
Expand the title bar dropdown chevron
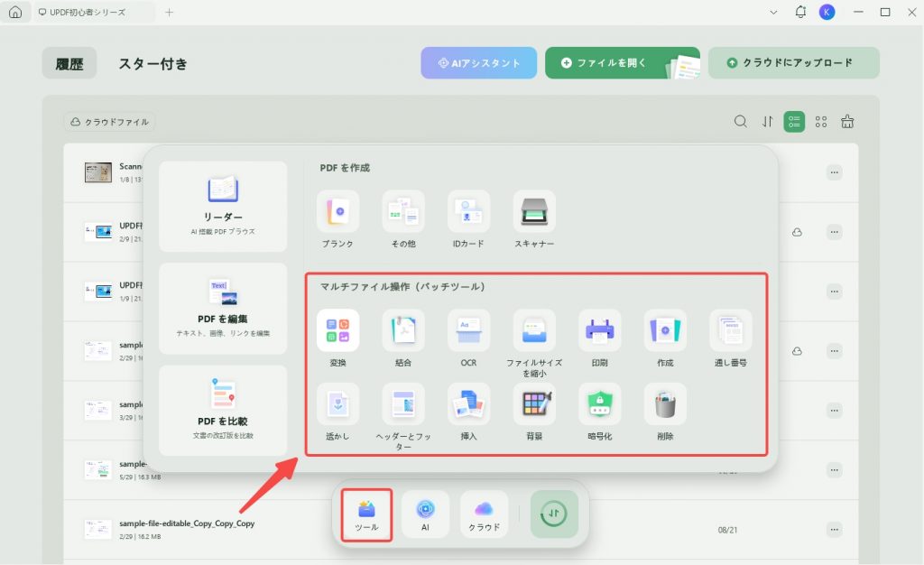773,13
